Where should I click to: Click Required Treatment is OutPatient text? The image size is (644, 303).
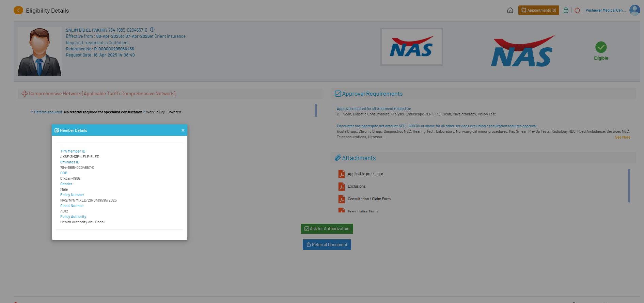point(97,43)
